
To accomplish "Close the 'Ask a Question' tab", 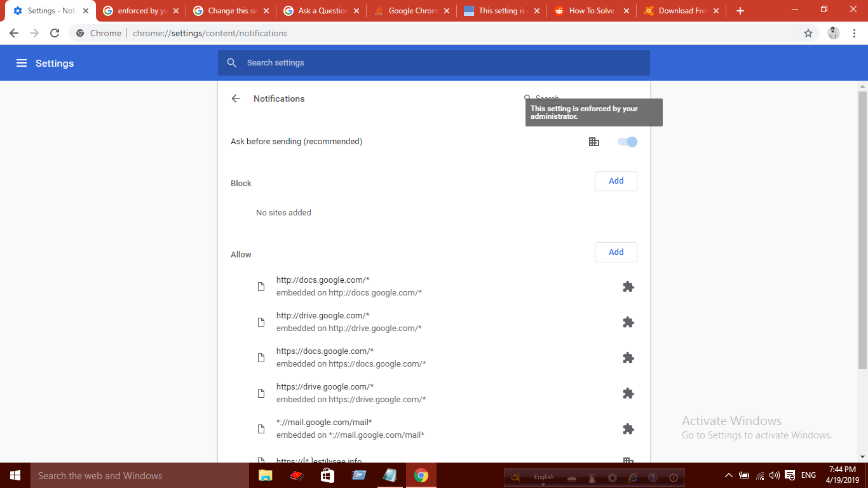I will click(356, 11).
